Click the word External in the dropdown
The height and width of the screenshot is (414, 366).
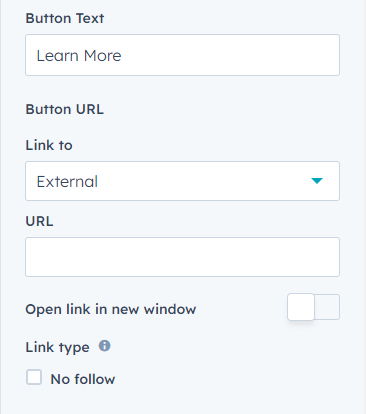tap(67, 182)
